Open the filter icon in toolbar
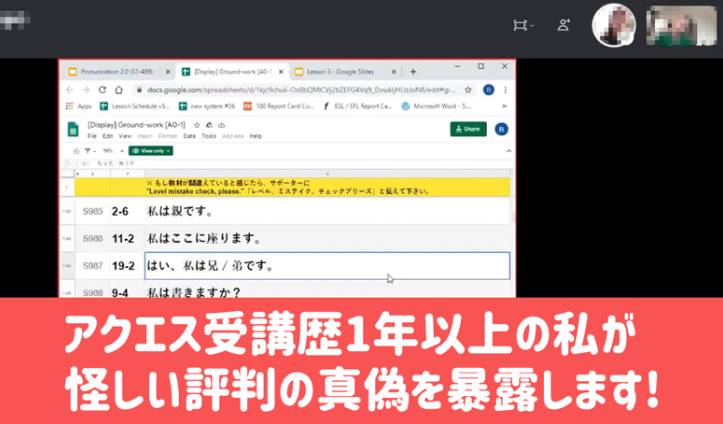723x424 pixels. (89, 150)
